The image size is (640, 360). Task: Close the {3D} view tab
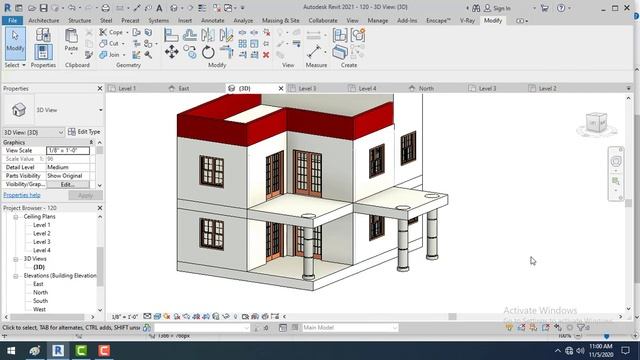pos(281,88)
